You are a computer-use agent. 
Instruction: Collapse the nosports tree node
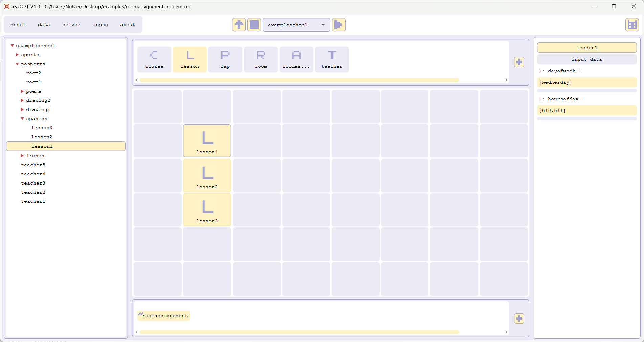pyautogui.click(x=17, y=64)
